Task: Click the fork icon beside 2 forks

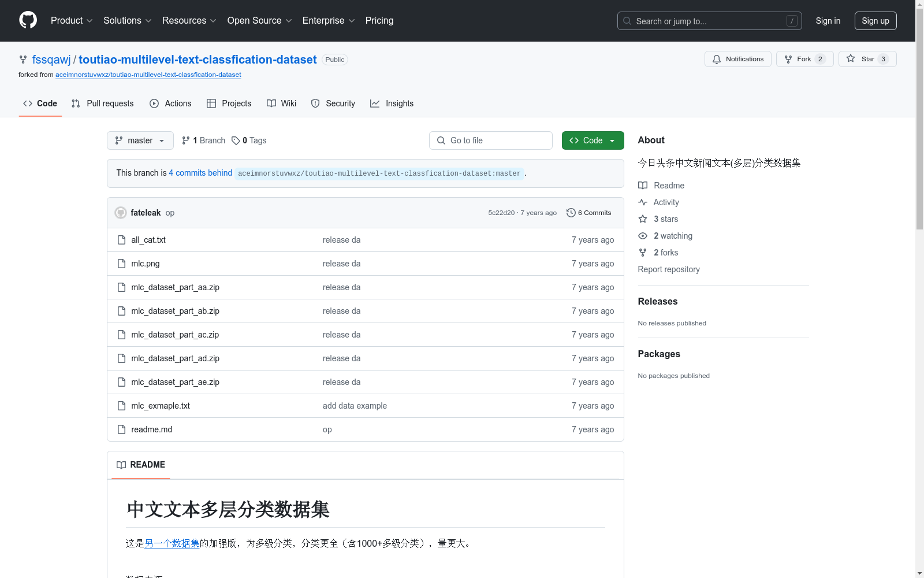Action: click(x=643, y=253)
